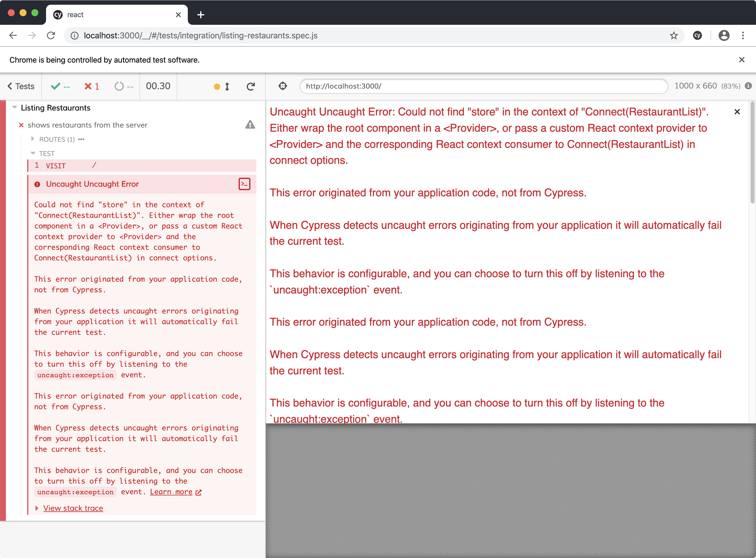The image size is (756, 558).
Task: Expand the ROUTES (1) section
Action: click(32, 139)
